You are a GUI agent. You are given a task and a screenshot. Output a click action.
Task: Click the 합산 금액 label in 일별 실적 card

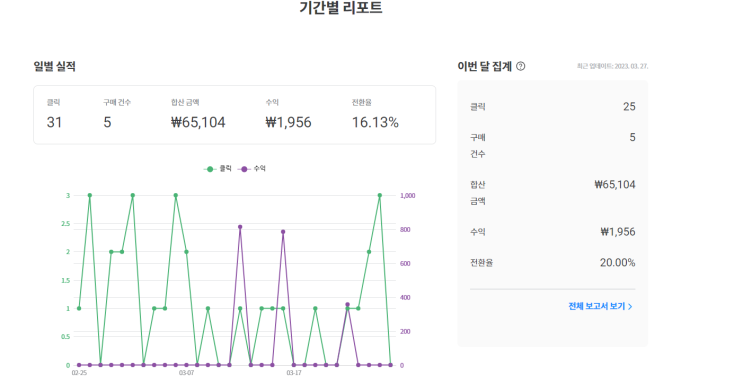185,102
